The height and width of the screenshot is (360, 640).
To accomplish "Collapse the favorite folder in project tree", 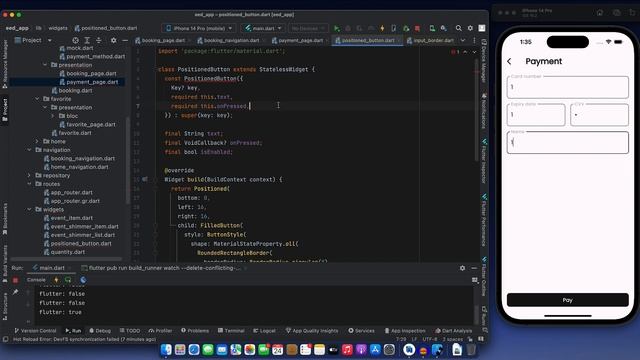I will (37, 99).
